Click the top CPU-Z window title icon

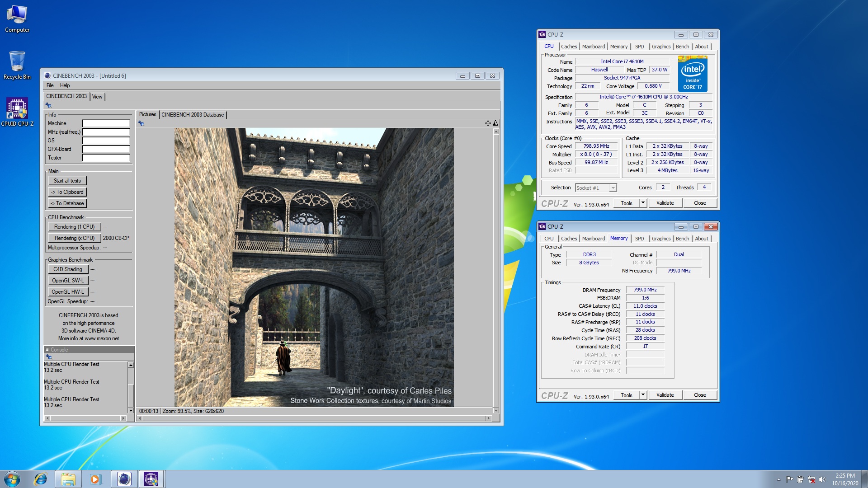(x=542, y=34)
